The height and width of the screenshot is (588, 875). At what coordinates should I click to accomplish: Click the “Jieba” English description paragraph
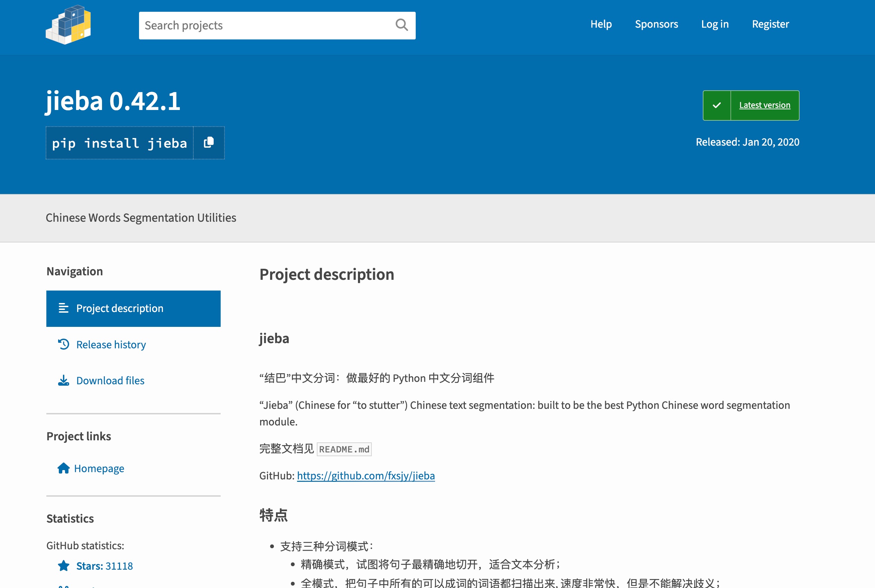[x=525, y=413]
